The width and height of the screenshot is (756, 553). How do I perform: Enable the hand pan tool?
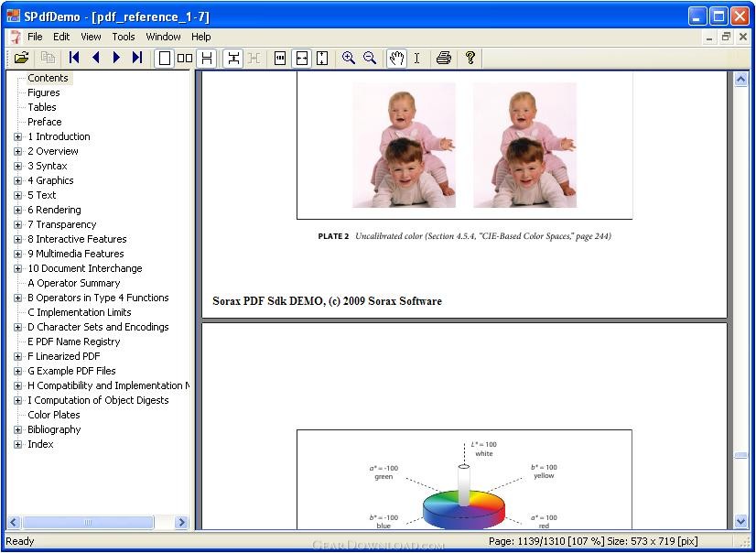tap(396, 58)
